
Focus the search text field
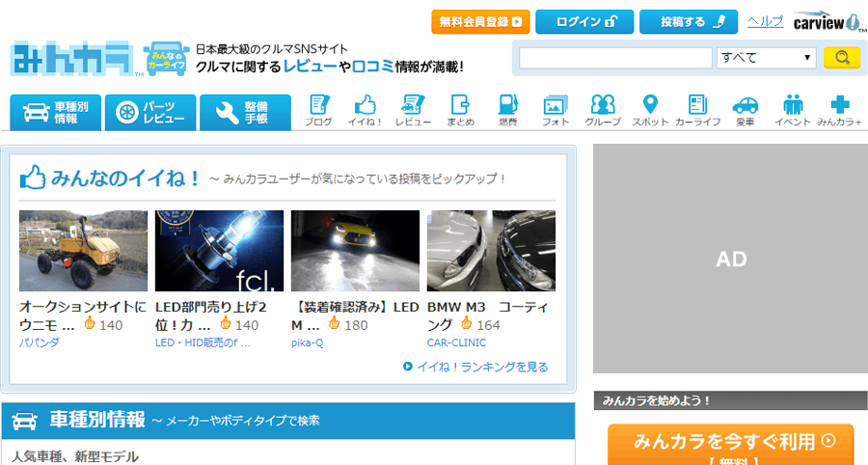click(615, 58)
